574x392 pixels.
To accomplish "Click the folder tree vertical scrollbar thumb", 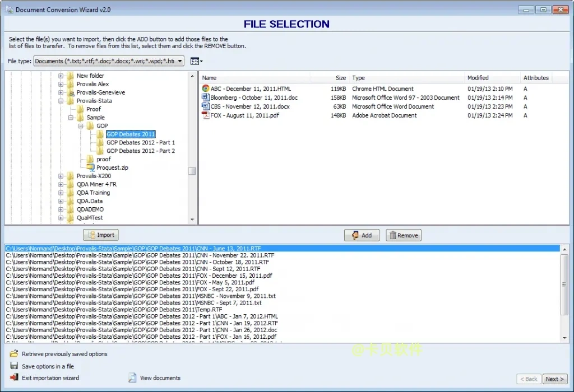I will [192, 171].
